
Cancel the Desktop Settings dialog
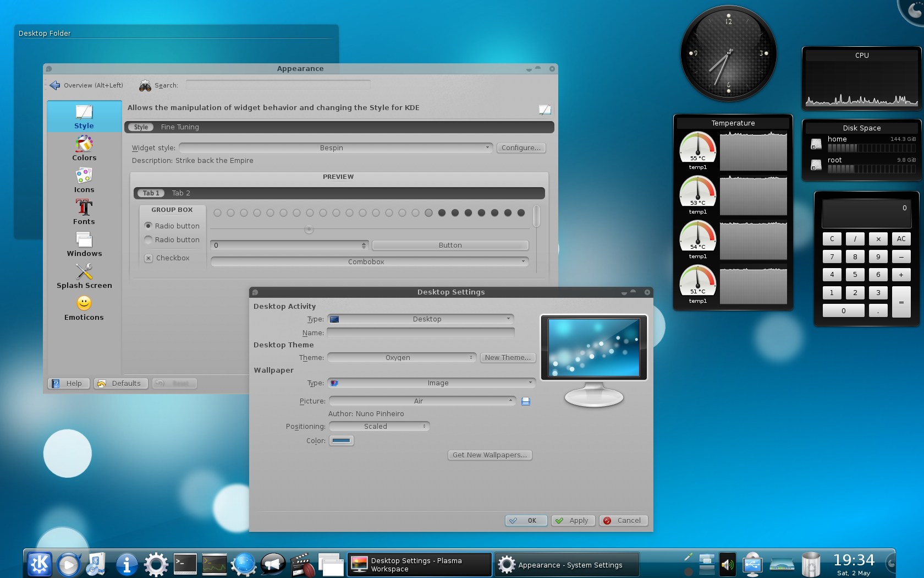pyautogui.click(x=624, y=521)
